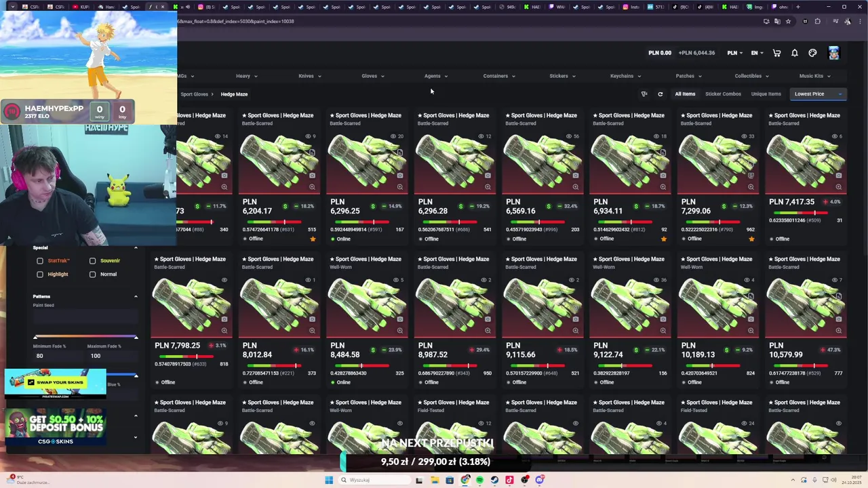Screen dimensions: 868x488
Task: Open the CSGOSkins deposit bonus banner
Action: coord(56,428)
